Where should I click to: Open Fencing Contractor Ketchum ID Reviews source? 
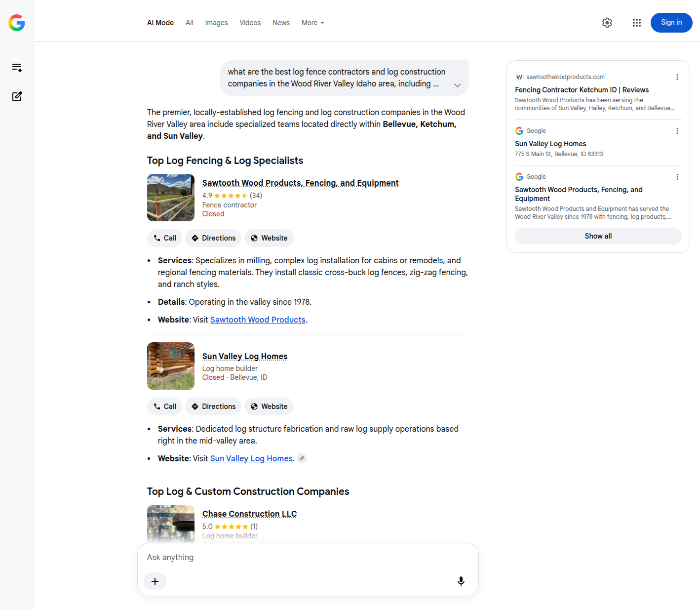coord(582,90)
